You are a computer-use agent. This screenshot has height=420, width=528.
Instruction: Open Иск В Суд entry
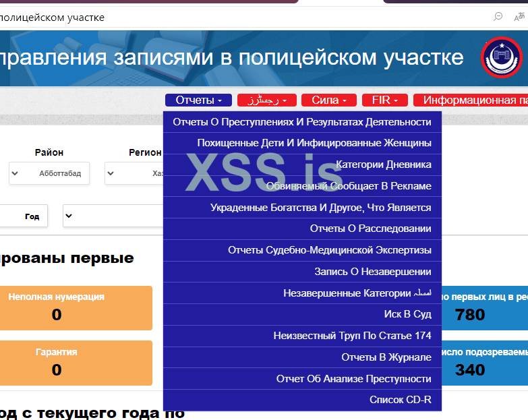302,314
